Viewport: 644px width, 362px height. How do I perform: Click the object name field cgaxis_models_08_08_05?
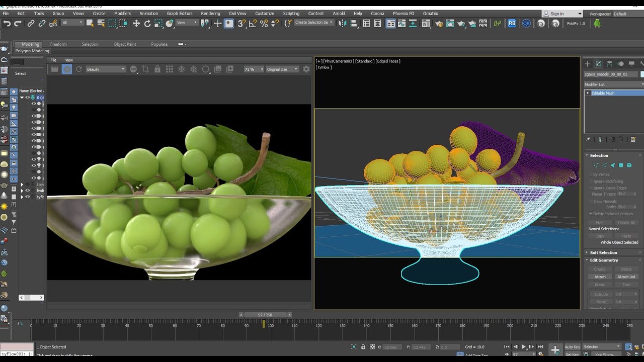611,74
